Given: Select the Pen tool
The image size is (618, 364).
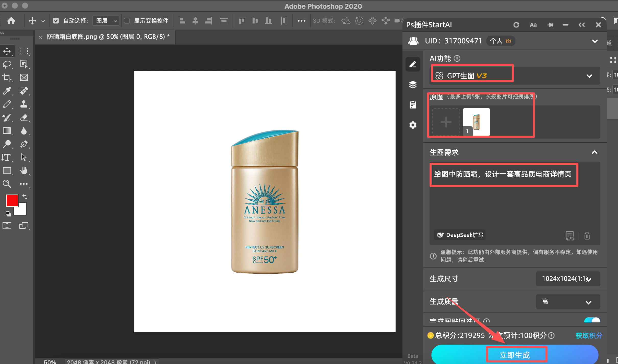Looking at the screenshot, I should click(x=24, y=144).
